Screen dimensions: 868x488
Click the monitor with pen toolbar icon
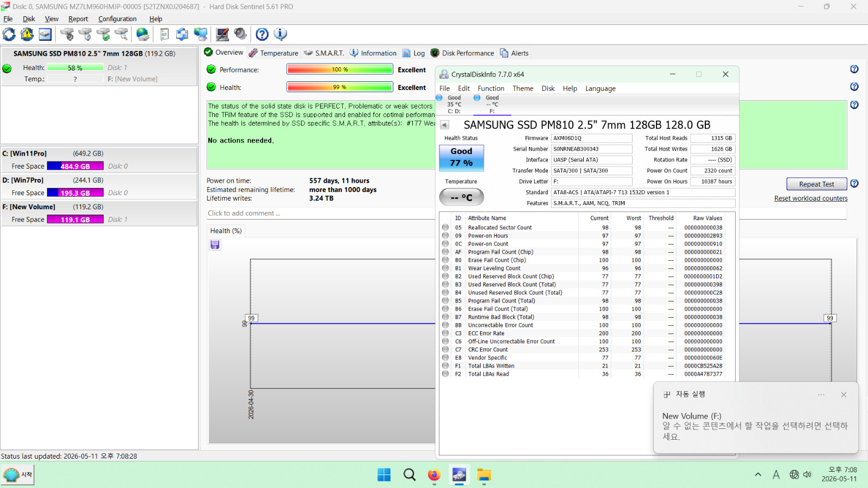pos(222,34)
